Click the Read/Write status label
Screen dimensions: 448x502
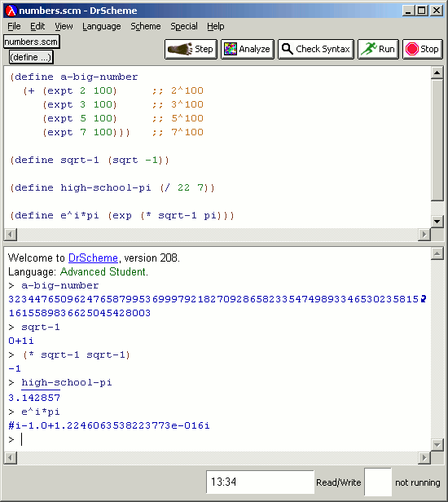click(339, 482)
